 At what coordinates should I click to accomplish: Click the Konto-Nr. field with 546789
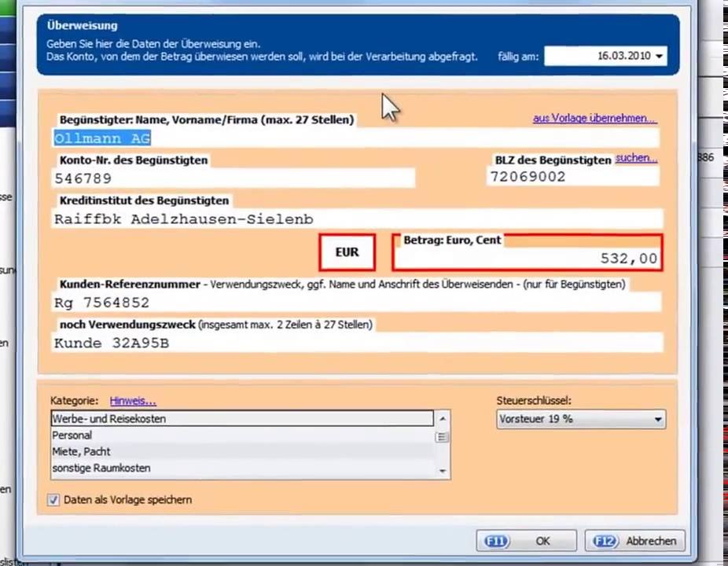[x=233, y=178]
